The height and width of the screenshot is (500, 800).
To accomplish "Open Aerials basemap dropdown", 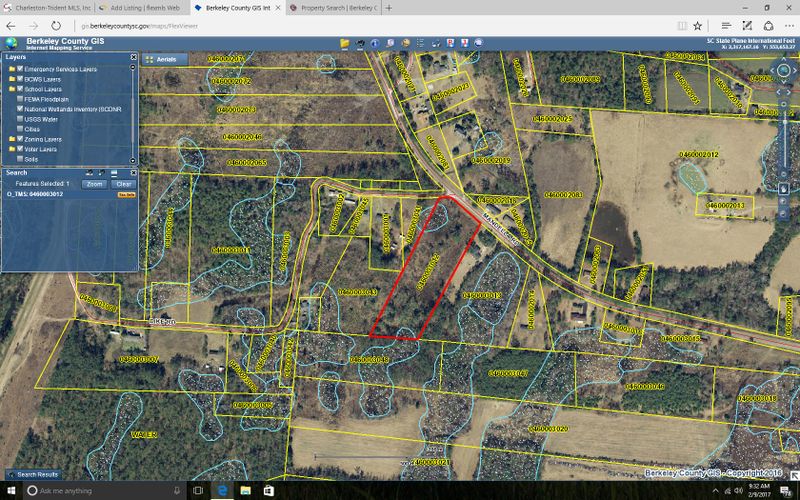I will click(164, 60).
